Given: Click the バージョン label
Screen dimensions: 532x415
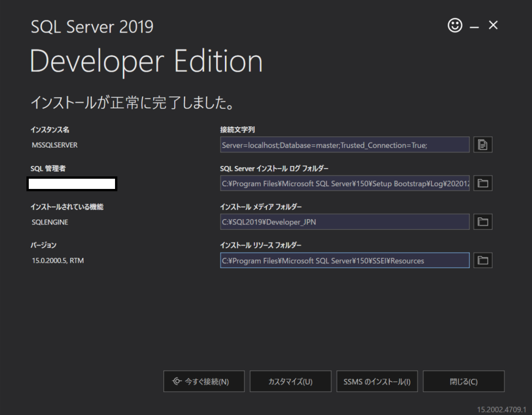Looking at the screenshot, I should point(44,245).
